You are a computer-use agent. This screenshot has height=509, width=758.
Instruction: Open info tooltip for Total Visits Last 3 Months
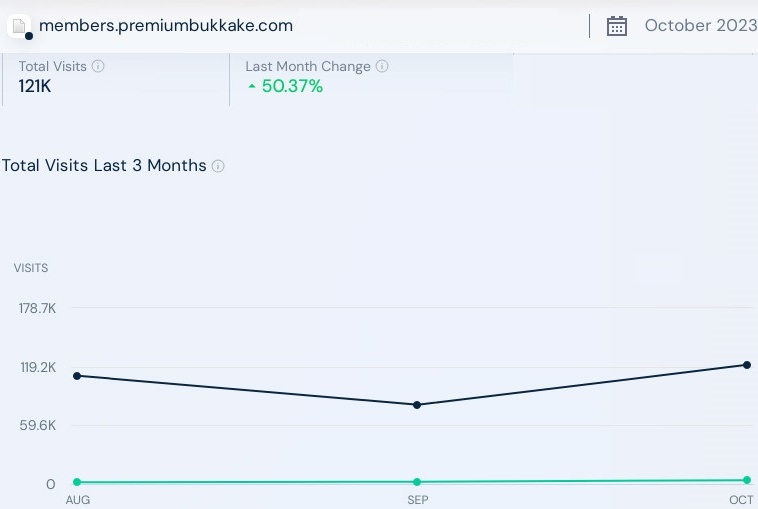(218, 166)
